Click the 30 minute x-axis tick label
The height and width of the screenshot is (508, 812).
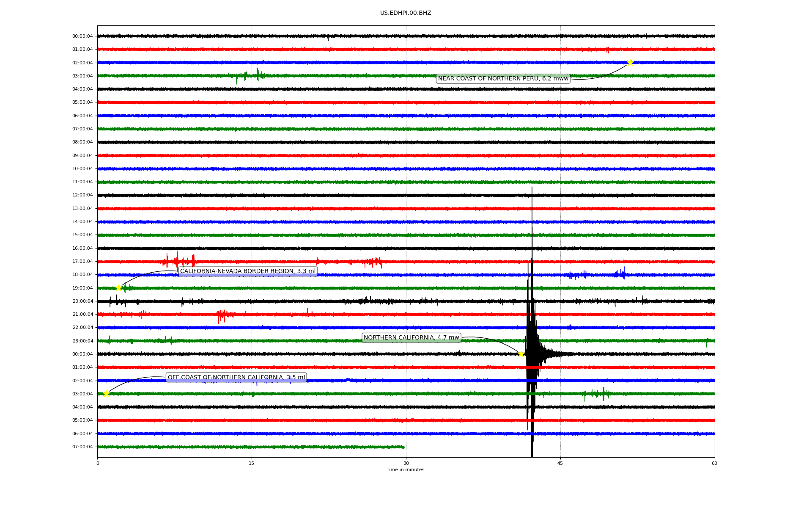click(406, 463)
